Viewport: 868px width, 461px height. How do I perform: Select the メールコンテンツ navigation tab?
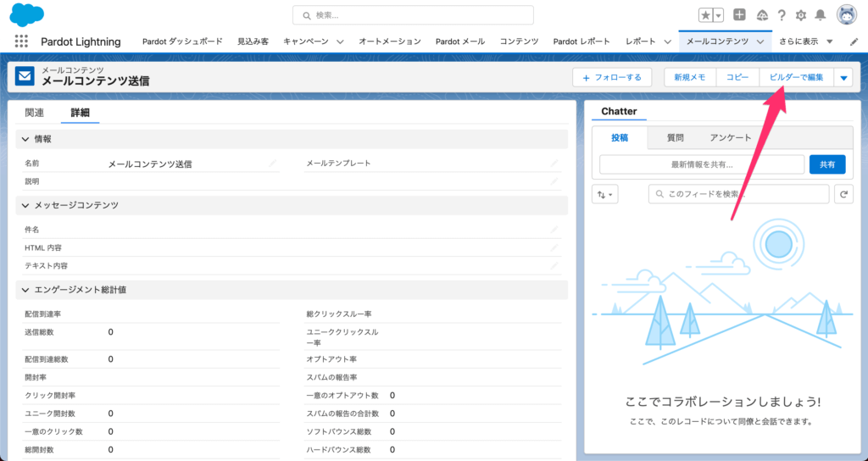click(x=717, y=42)
